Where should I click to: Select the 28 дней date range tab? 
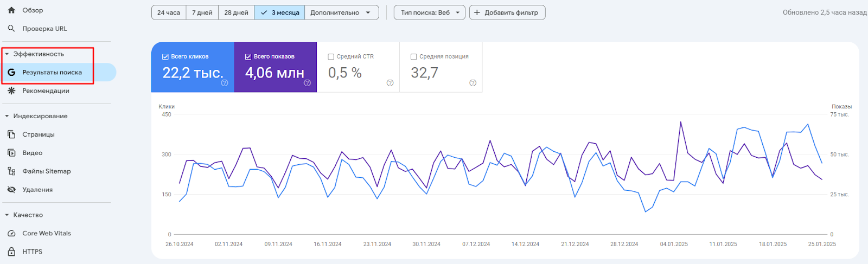click(236, 12)
